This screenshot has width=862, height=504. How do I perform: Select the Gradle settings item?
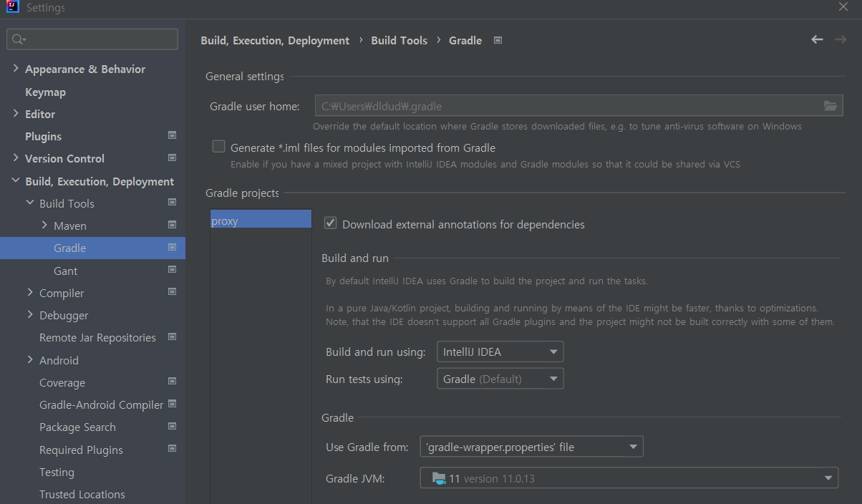click(92, 248)
